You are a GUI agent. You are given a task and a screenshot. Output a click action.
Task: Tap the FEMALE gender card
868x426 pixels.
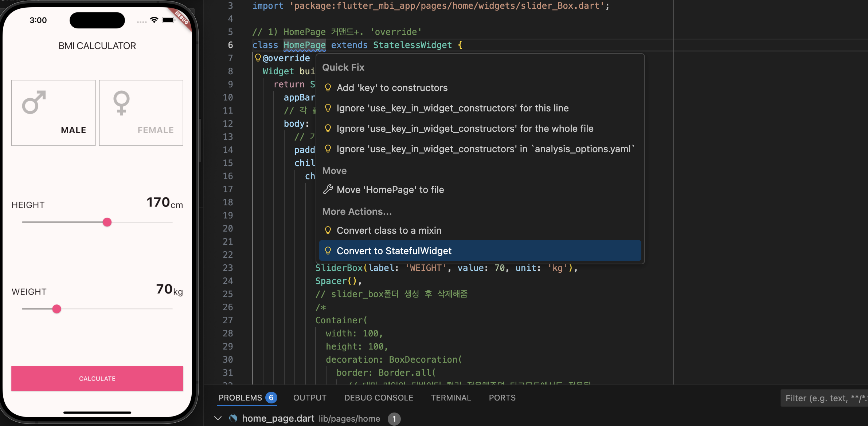coord(141,113)
